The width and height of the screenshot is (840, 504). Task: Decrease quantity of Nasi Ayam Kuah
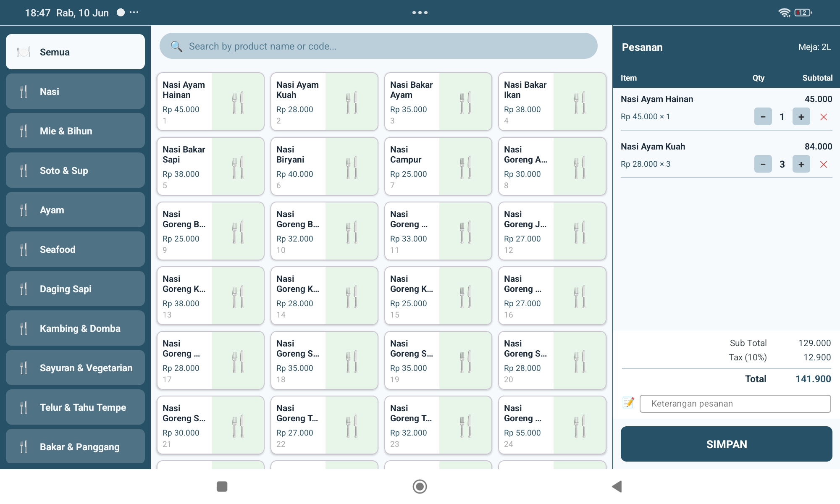[x=763, y=164]
